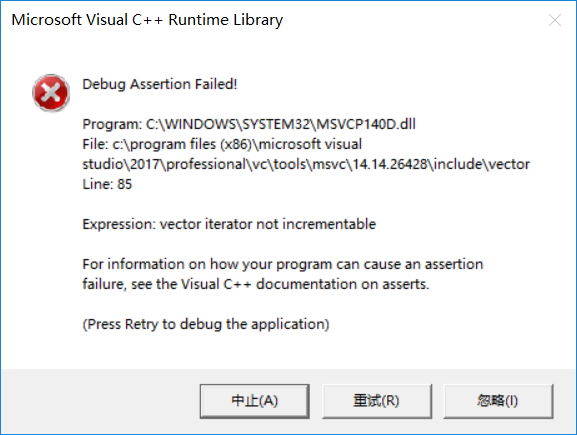Click the studio\2017\professional include\vector line

pyautogui.click(x=306, y=165)
